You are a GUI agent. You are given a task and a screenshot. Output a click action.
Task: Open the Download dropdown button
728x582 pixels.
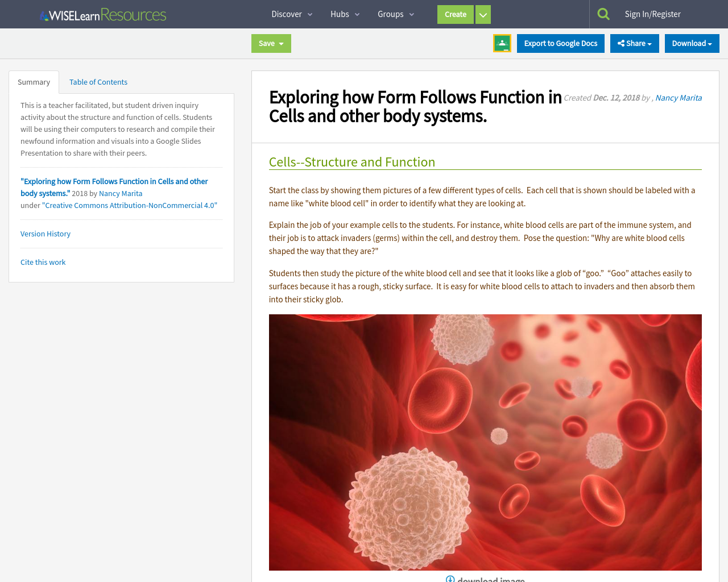pos(692,43)
